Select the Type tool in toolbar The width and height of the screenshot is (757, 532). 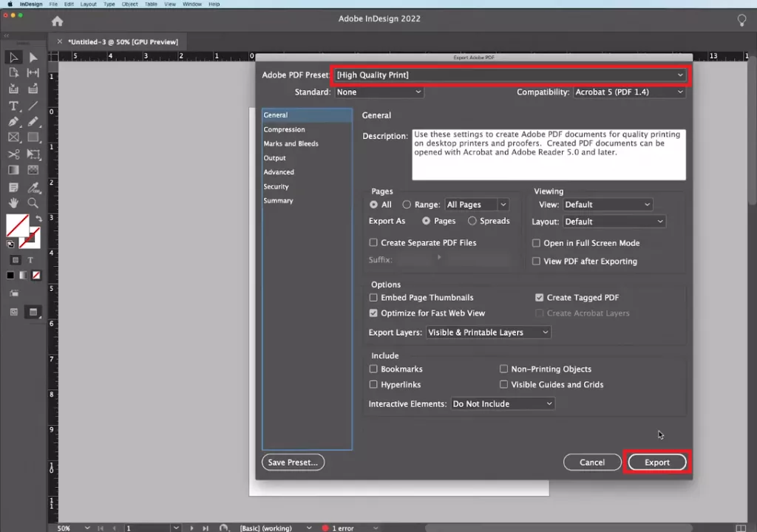tap(13, 106)
